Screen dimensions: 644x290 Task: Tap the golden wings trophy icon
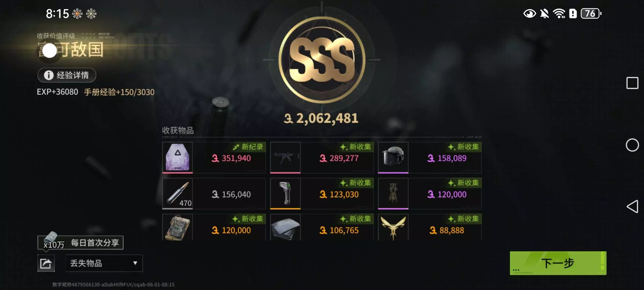click(x=393, y=227)
